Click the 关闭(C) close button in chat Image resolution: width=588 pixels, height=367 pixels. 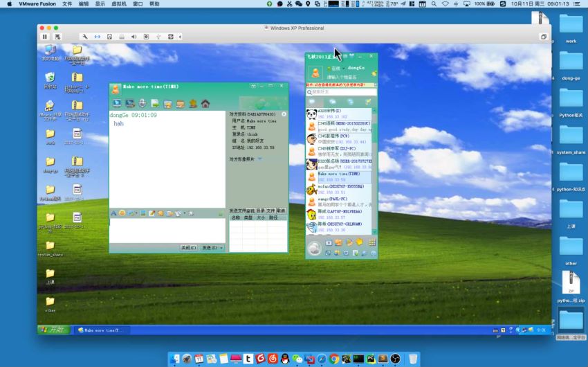[x=189, y=248]
